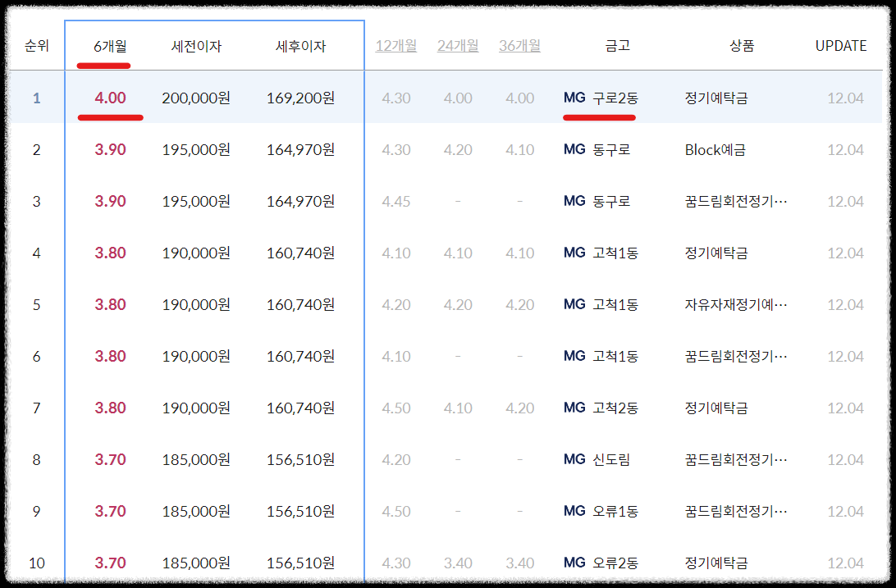Select the 24개월 interest term header
896x588 pixels.
(458, 45)
